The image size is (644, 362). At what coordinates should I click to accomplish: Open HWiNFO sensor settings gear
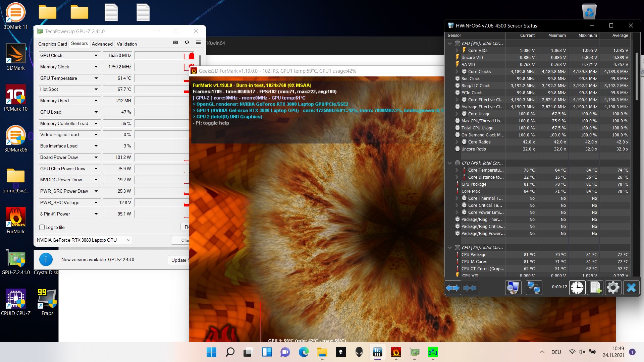point(613,288)
